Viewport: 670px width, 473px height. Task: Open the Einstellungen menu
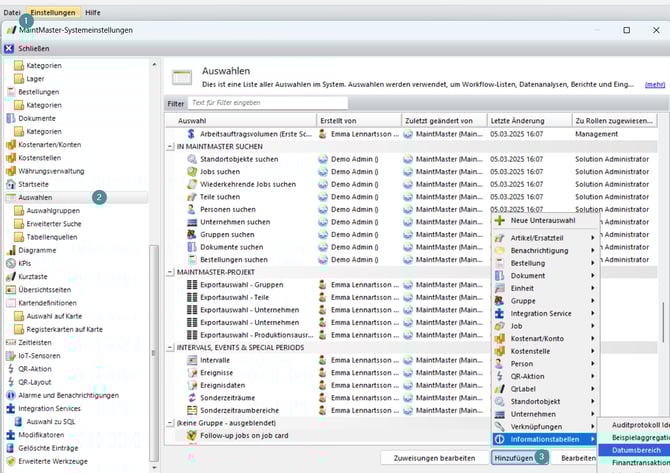coord(52,12)
